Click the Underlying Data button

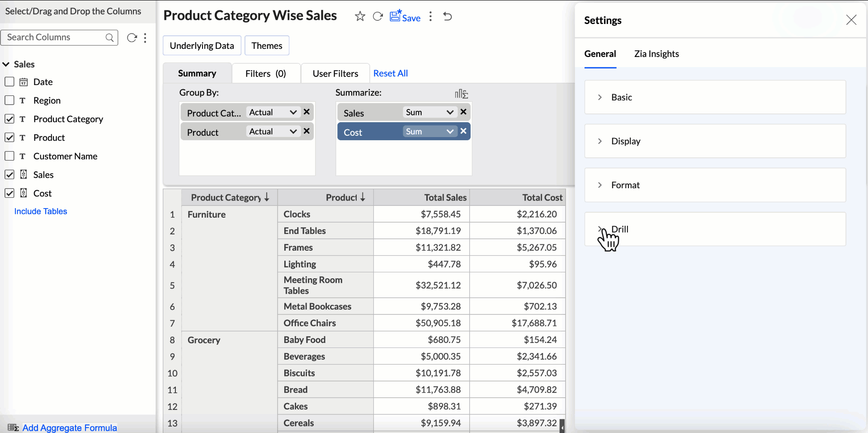202,46
